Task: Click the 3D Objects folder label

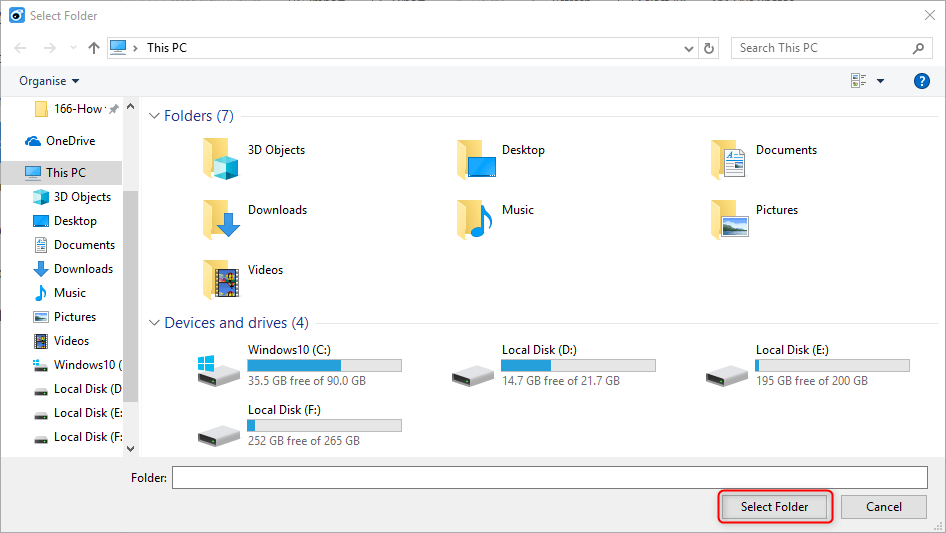Action: 276,150
